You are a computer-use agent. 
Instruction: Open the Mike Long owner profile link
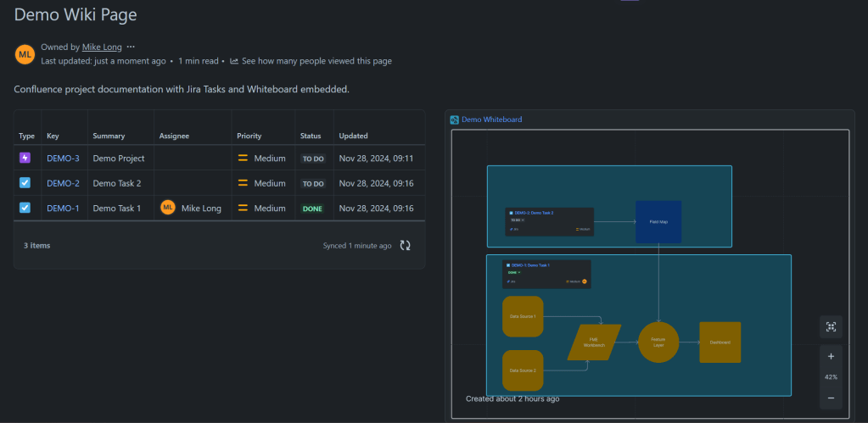[x=101, y=47]
